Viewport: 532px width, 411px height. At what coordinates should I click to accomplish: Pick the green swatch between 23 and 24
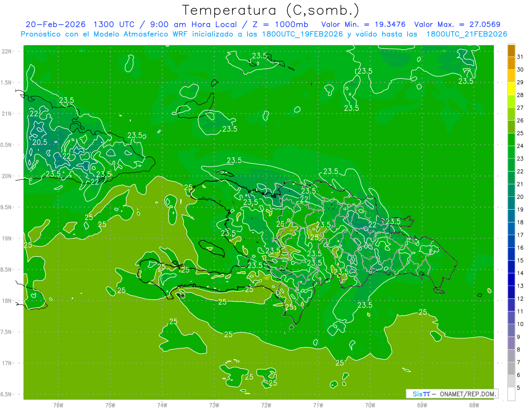click(x=511, y=152)
